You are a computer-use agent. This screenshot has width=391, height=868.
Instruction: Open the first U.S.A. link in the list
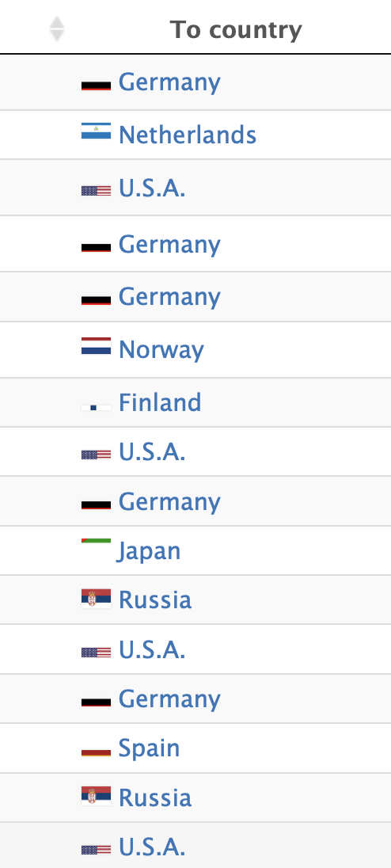[x=152, y=188]
